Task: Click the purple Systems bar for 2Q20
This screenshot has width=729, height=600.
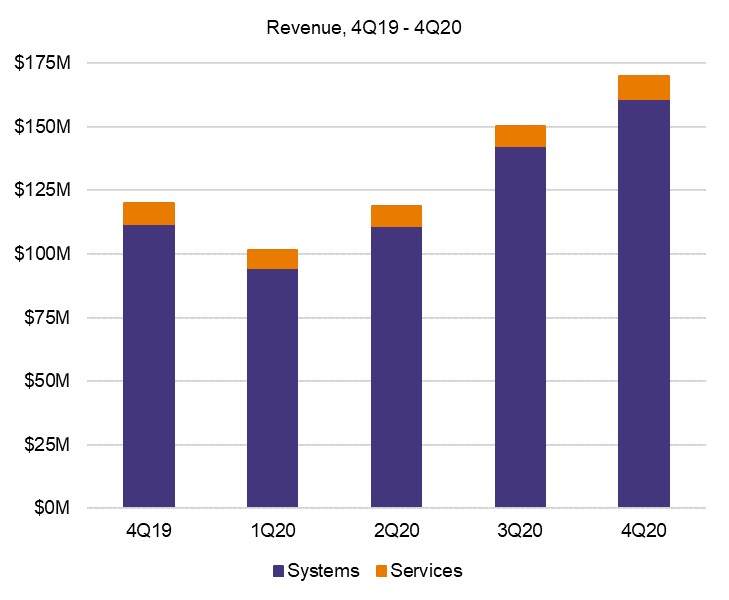Action: tap(396, 367)
